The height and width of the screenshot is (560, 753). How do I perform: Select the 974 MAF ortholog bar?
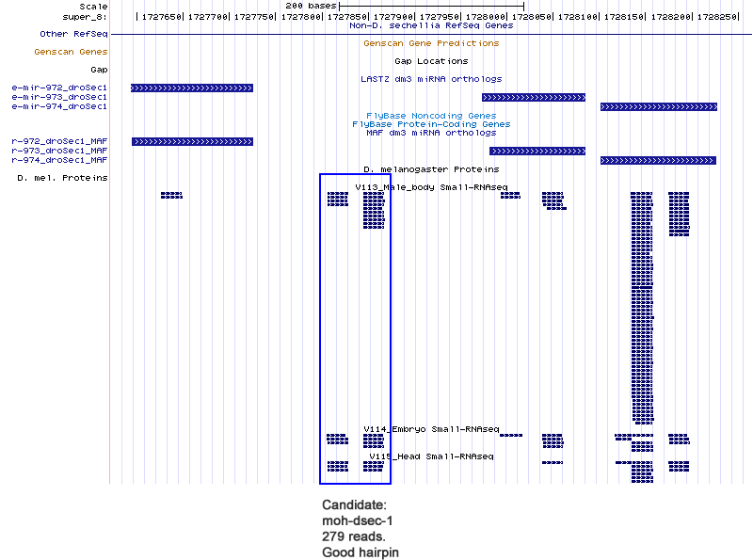[658, 160]
